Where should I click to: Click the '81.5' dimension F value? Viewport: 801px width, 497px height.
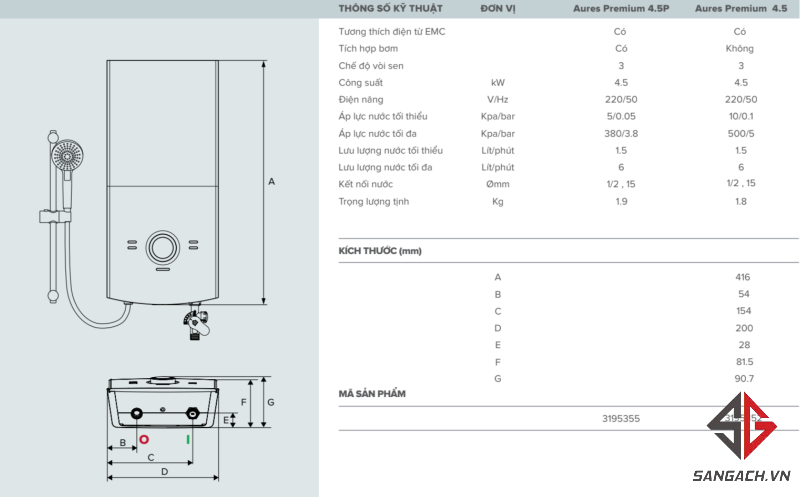[x=745, y=362]
